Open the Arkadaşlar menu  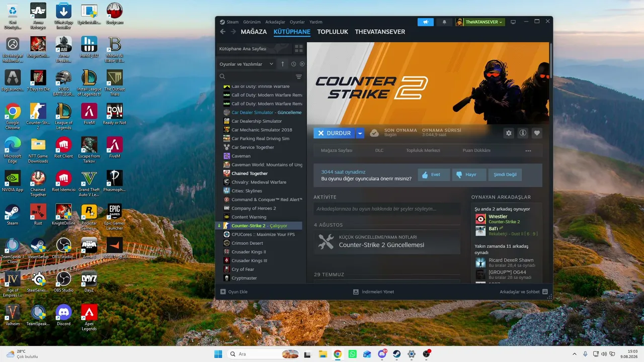tap(275, 22)
